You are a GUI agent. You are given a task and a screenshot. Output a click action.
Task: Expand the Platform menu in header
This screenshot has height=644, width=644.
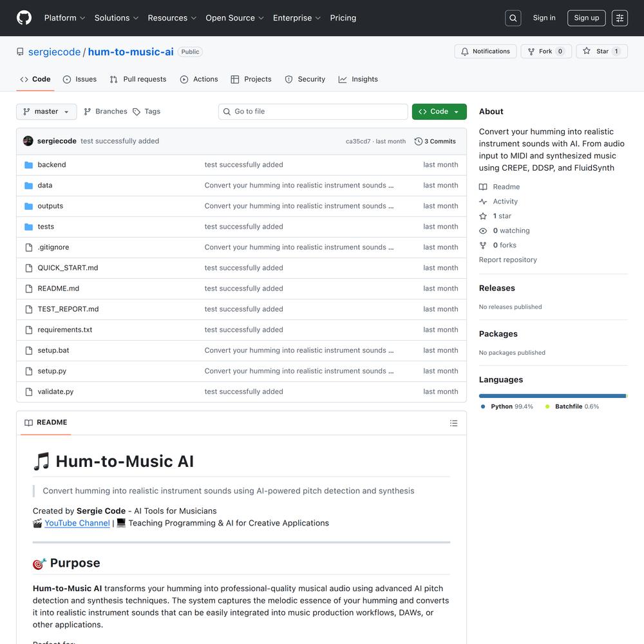coord(64,18)
